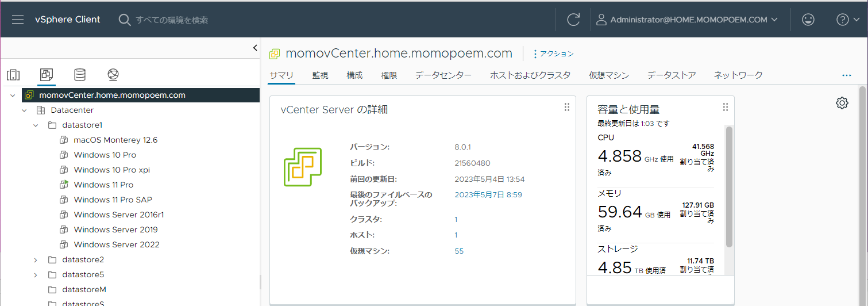Image resolution: width=868 pixels, height=306 pixels.
Task: Collapse the momovCenter tree node
Action: coord(13,95)
